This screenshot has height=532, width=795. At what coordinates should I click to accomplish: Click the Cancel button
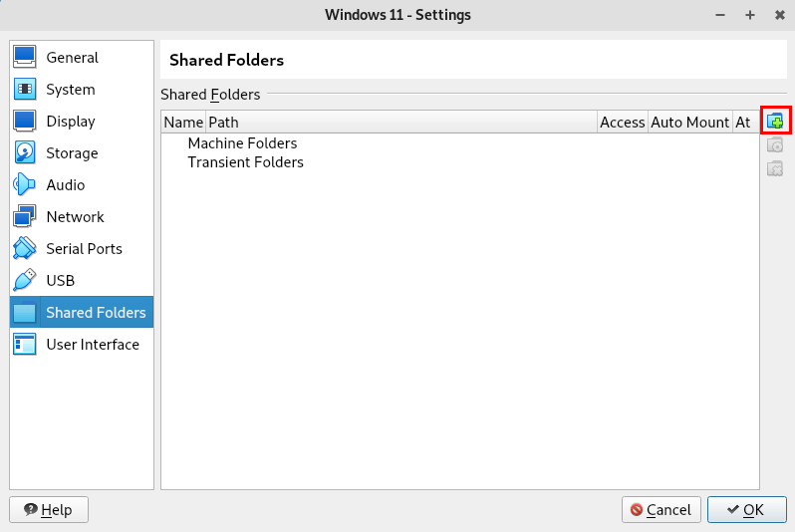(x=662, y=509)
